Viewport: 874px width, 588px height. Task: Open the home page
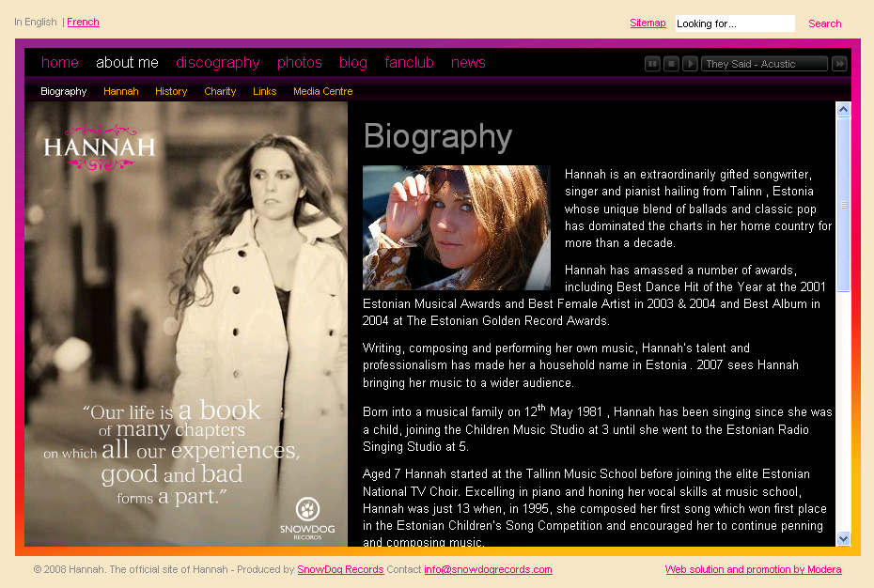pyautogui.click(x=59, y=62)
